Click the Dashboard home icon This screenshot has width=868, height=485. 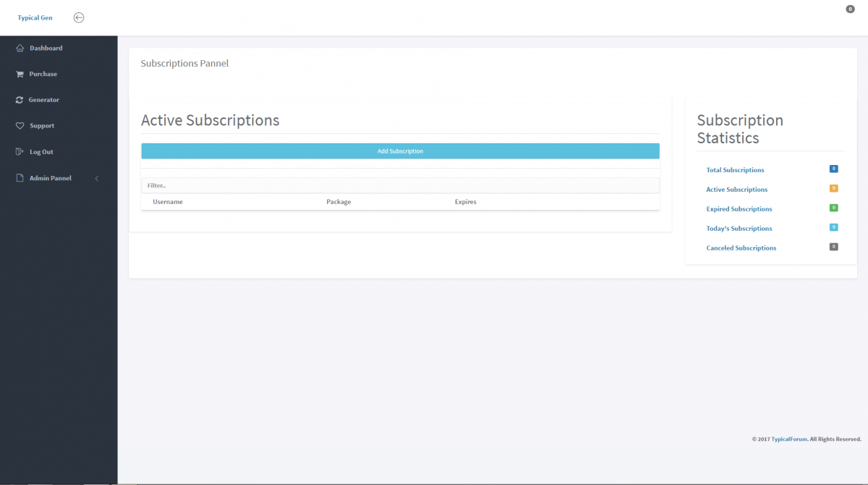[20, 48]
